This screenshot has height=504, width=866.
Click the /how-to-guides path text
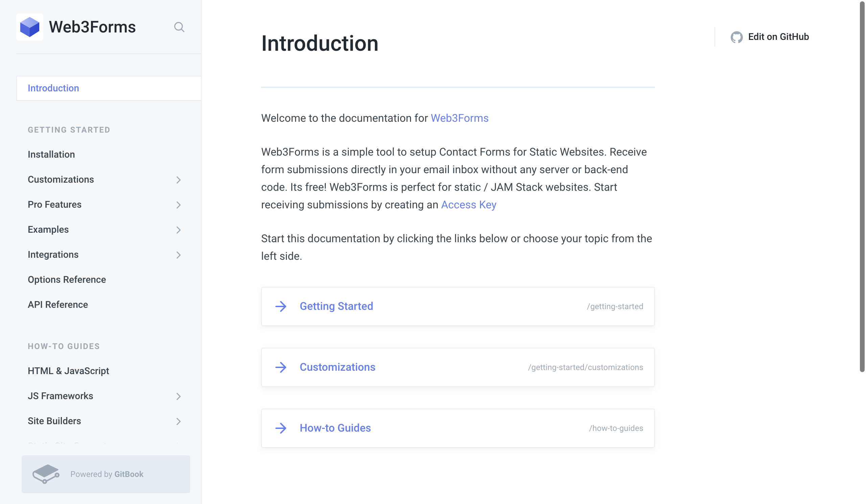point(616,428)
